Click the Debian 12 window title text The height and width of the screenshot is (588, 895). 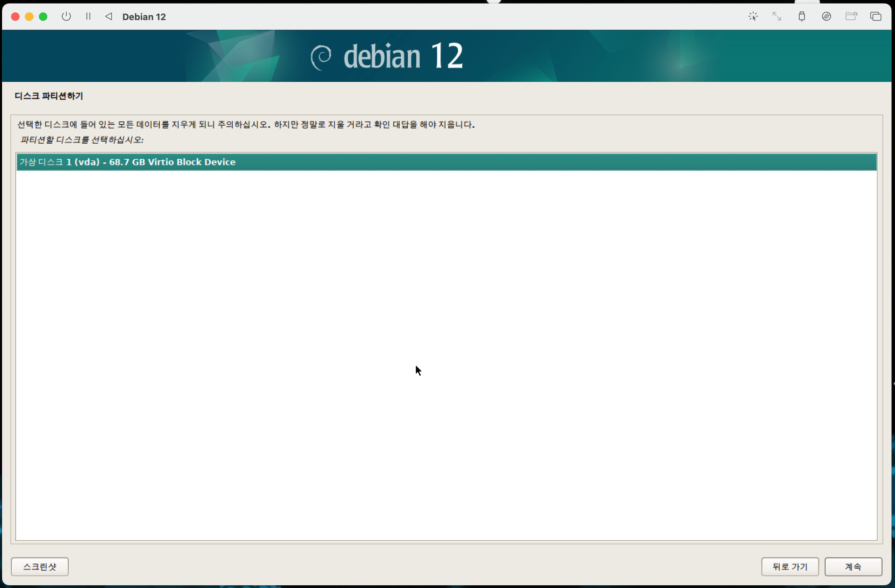click(x=144, y=17)
